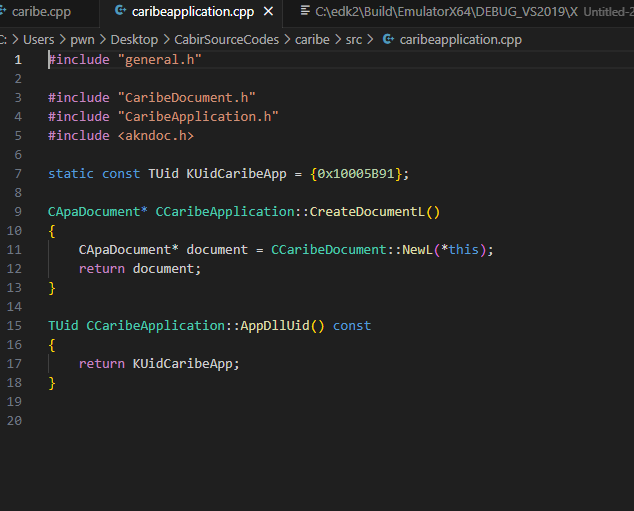The width and height of the screenshot is (634, 511).
Task: Click "CaribeApplication.h" include string
Action: coord(198,117)
